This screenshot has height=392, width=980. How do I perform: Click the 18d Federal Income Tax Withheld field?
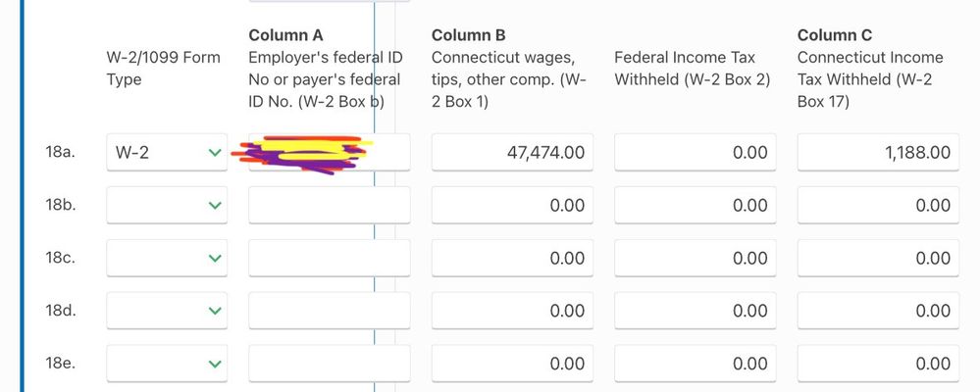point(695,312)
